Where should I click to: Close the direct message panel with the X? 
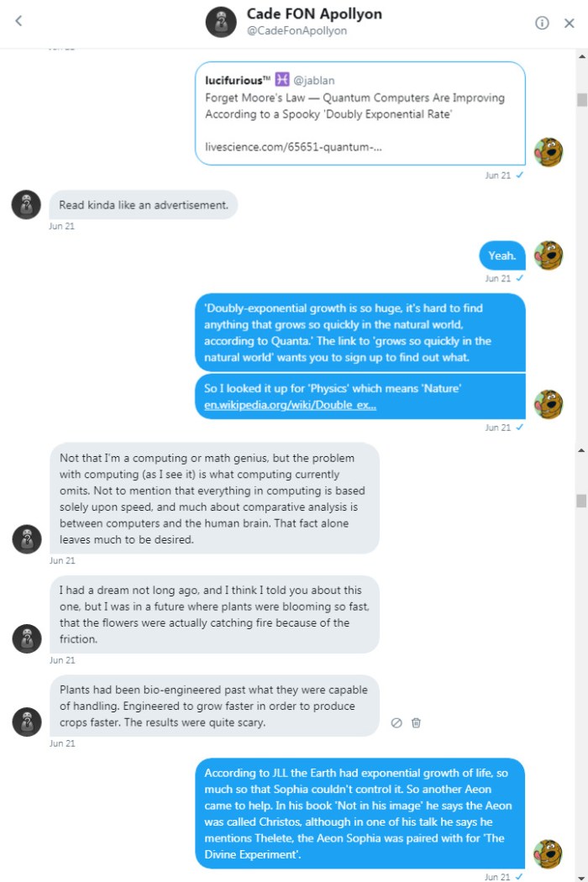tap(569, 23)
